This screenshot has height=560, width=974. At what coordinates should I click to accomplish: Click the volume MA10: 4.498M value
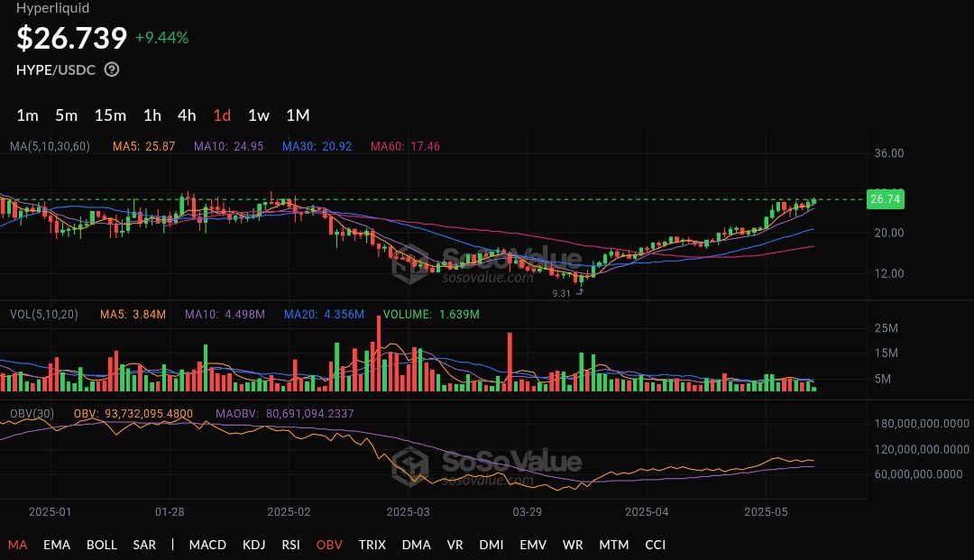225,314
